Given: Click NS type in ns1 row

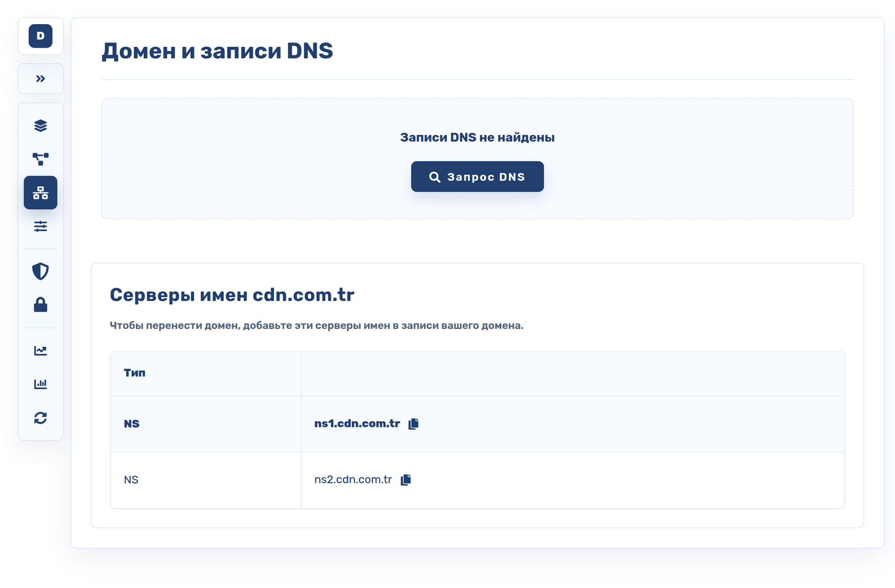Looking at the screenshot, I should click(131, 424).
